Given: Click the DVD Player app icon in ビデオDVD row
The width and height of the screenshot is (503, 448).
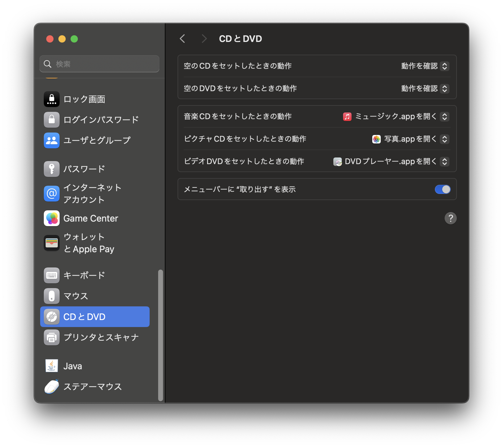Looking at the screenshot, I should click(x=338, y=162).
